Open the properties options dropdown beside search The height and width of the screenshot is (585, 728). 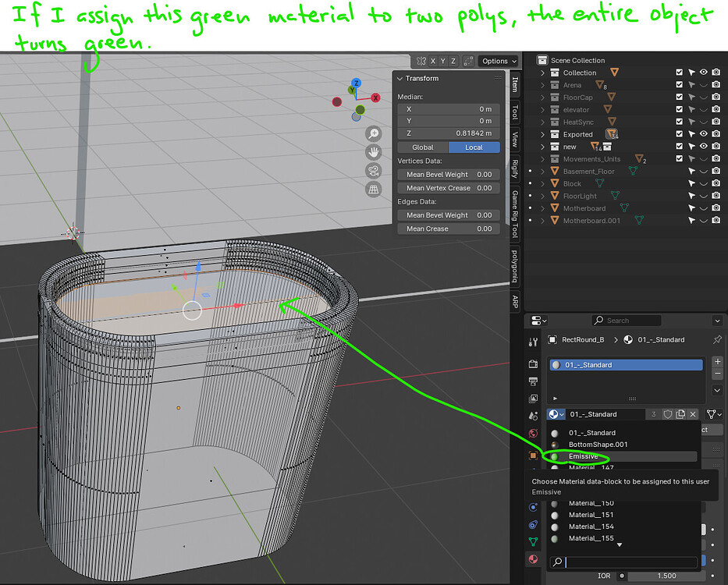click(717, 321)
